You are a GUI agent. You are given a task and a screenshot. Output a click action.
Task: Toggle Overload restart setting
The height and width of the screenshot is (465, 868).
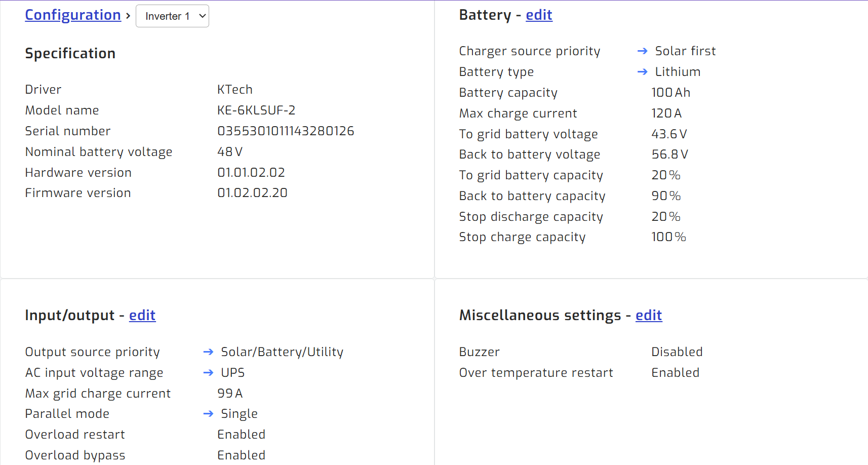point(241,434)
